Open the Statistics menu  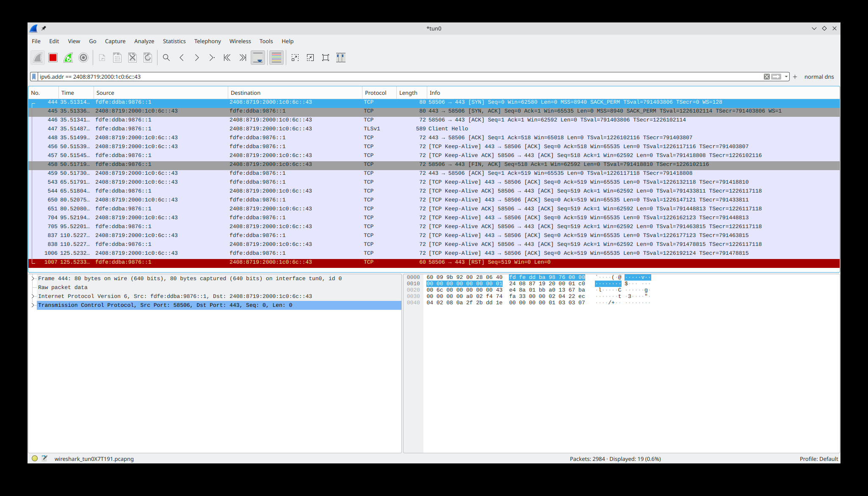tap(174, 41)
